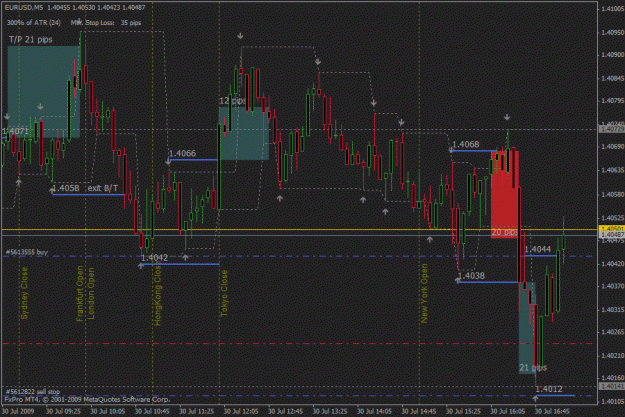Image resolution: width=625 pixels, height=417 pixels.
Task: Click the '1.4044' price label
Action: [x=538, y=250]
